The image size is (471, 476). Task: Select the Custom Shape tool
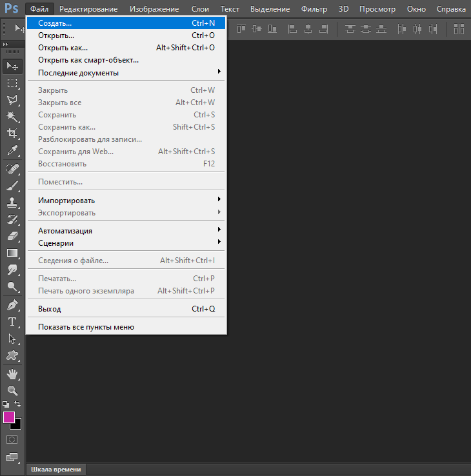click(x=12, y=355)
